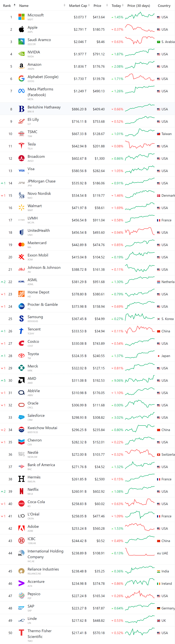This screenshot has width=175, height=644.
Task: Click the Coca-Cola logo icon
Action: click(22, 503)
